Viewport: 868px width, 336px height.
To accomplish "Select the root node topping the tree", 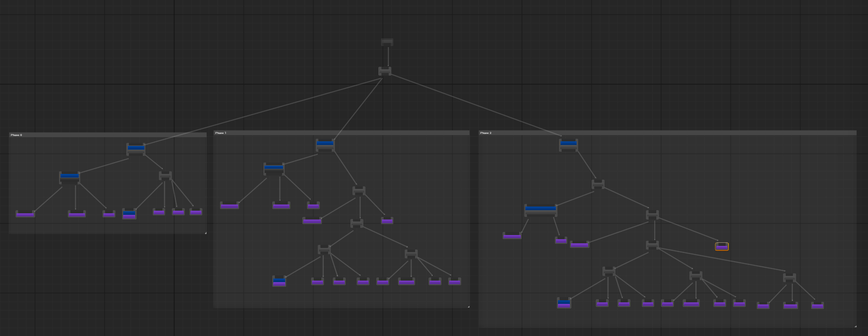I will click(387, 42).
